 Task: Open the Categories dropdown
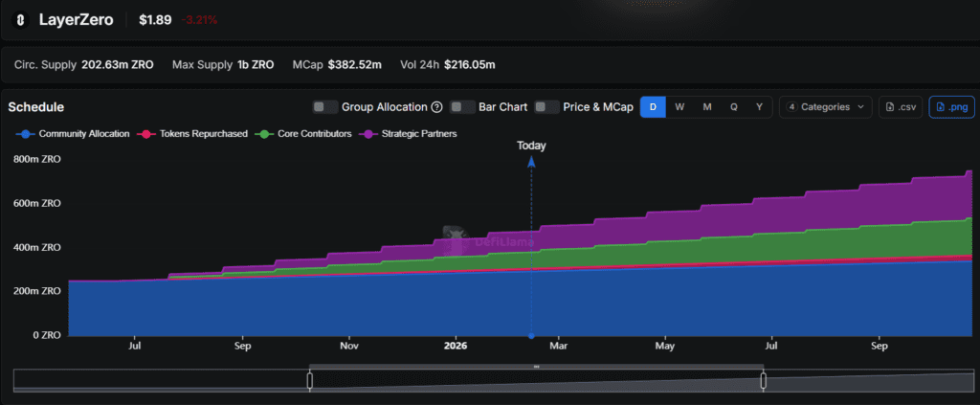pos(825,107)
